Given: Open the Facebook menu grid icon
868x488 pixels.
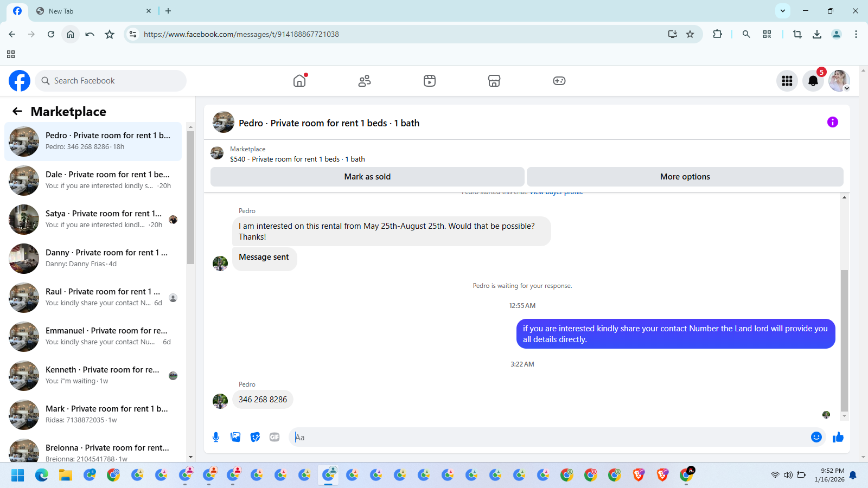Looking at the screenshot, I should pos(787,81).
